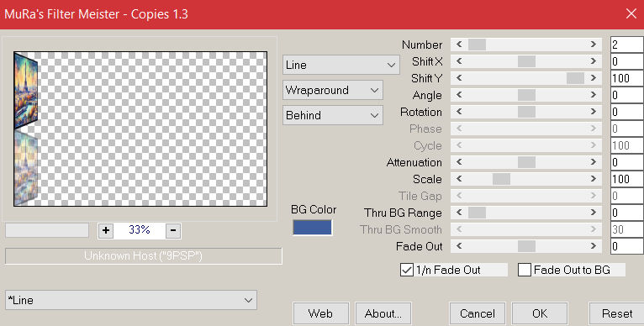Click the preview zoom in plus button
This screenshot has width=644, height=326.
[106, 230]
